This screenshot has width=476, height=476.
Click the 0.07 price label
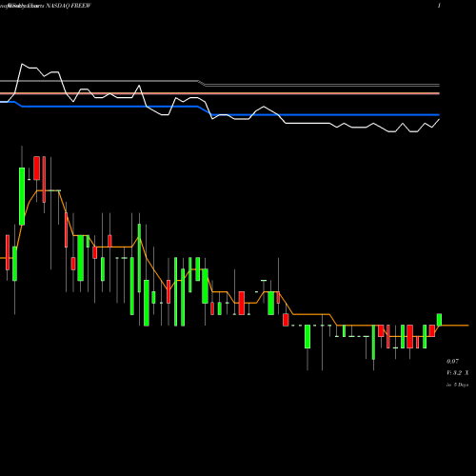click(x=452, y=362)
